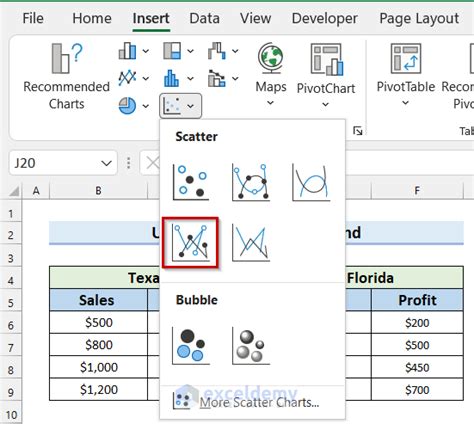Switch to the Developer tab
Screen dimensions: 474x424
(x=325, y=18)
